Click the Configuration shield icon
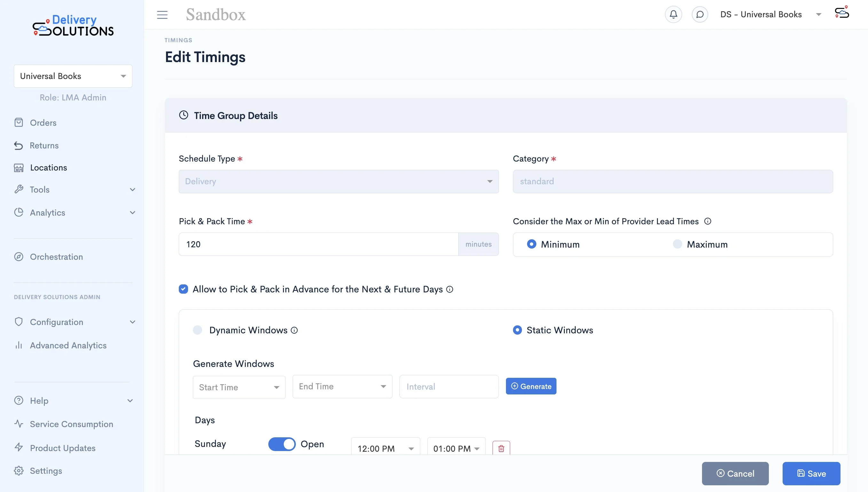Image resolution: width=868 pixels, height=492 pixels. pyautogui.click(x=19, y=322)
